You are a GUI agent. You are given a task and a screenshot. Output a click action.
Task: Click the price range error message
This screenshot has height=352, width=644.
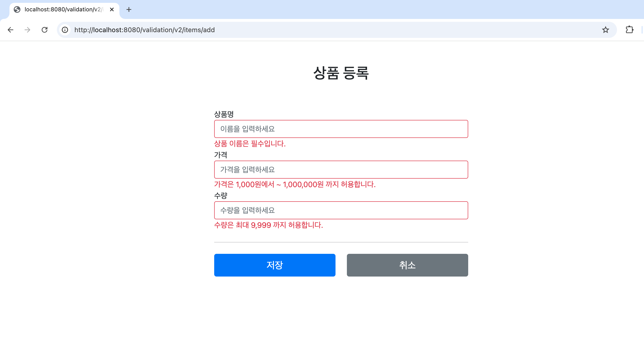coord(295,184)
